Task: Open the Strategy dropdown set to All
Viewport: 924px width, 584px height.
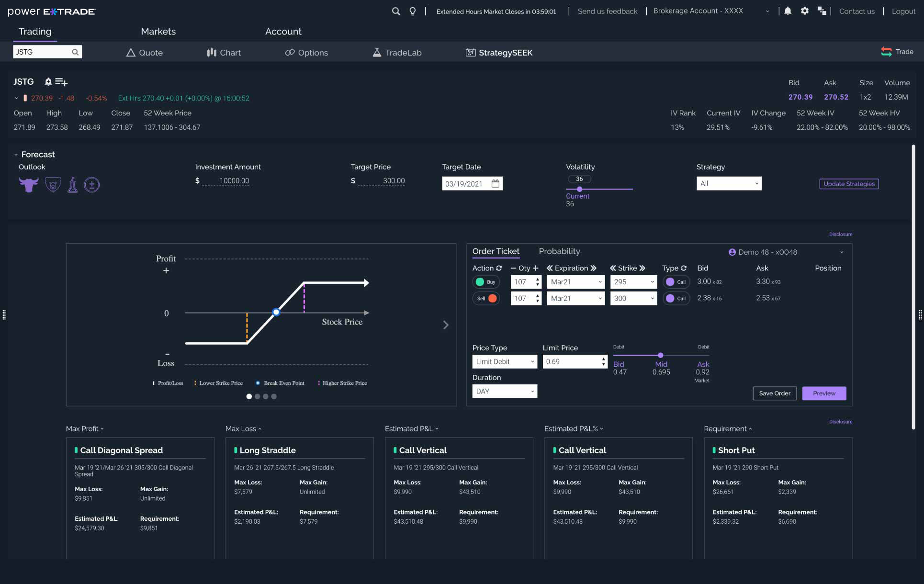Action: click(x=729, y=183)
